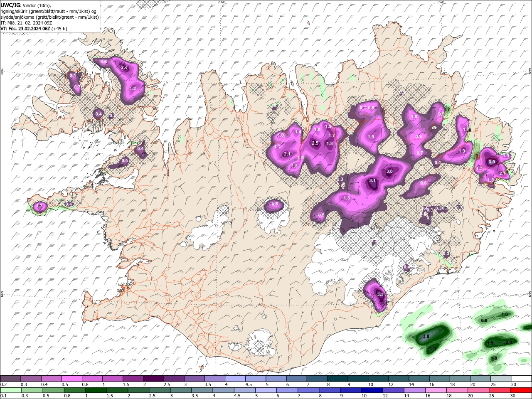The image size is (532, 399).
Task: Select the dark purple snow swatch labeled 2
Action: 153,379
